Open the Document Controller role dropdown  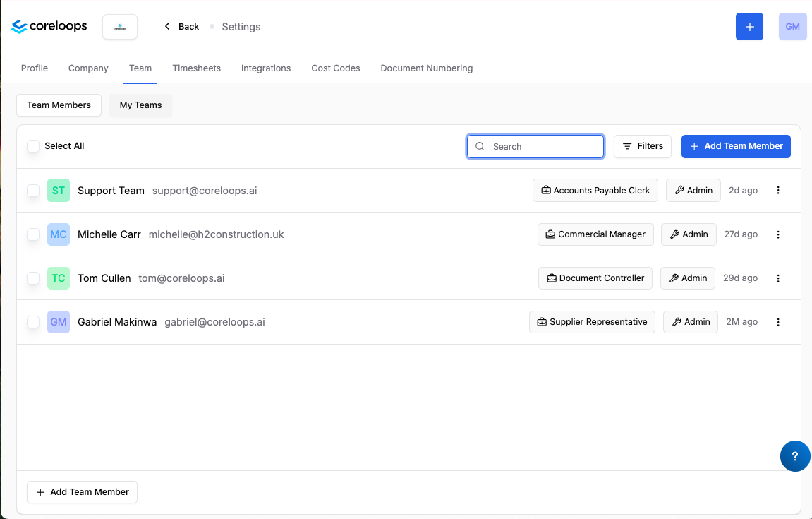tap(595, 278)
